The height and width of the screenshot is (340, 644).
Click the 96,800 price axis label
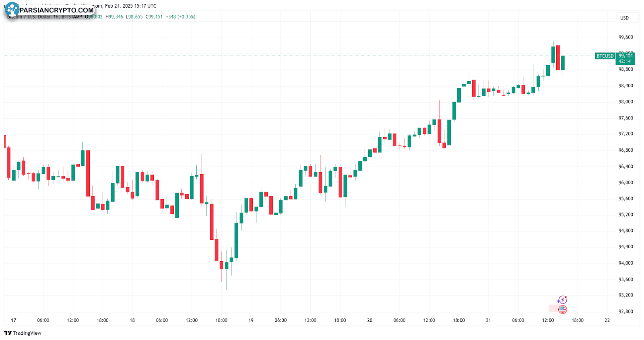pyautogui.click(x=626, y=150)
